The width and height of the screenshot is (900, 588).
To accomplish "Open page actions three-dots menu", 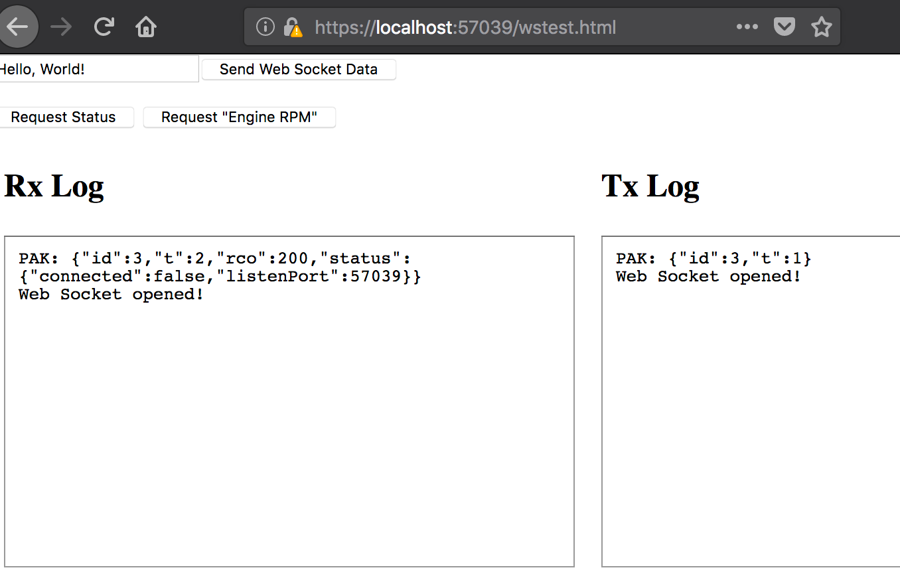I will [747, 27].
